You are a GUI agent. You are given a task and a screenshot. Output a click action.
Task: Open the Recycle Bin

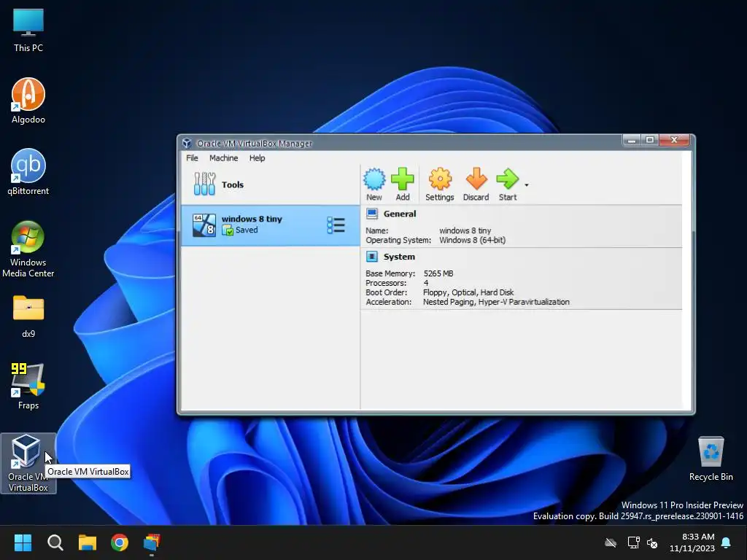[711, 459]
